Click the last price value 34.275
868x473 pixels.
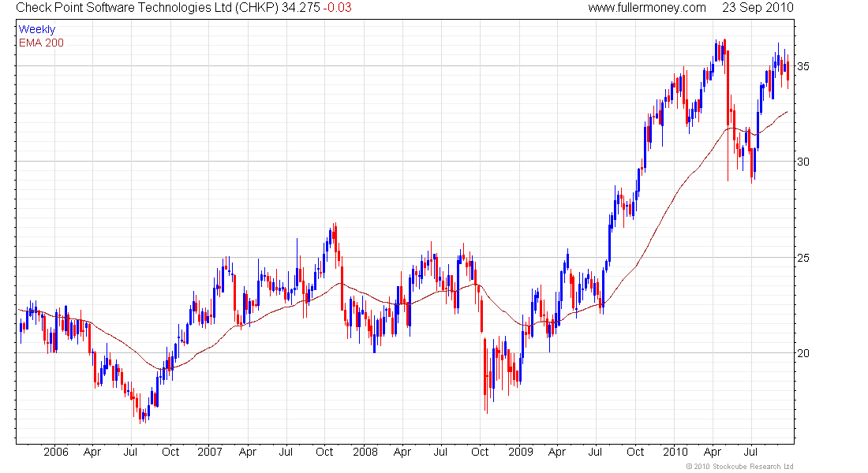[301, 8]
